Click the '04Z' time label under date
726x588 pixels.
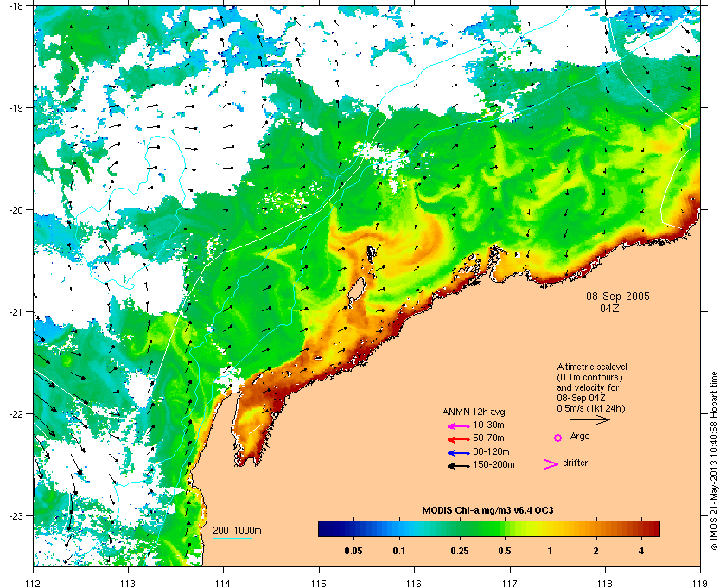(x=609, y=308)
